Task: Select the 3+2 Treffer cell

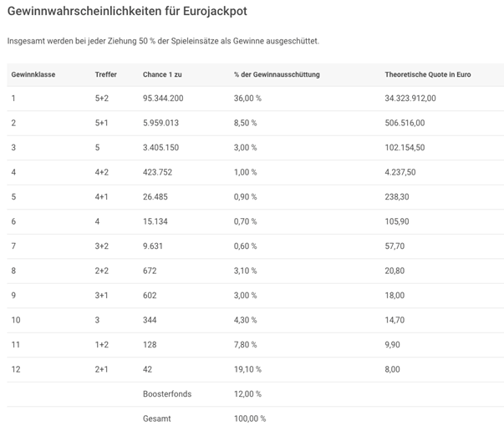Action: 102,246
